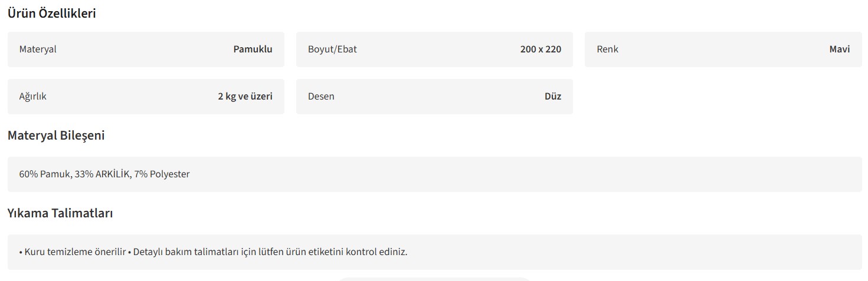Select the 200 x 220 size value

(541, 49)
